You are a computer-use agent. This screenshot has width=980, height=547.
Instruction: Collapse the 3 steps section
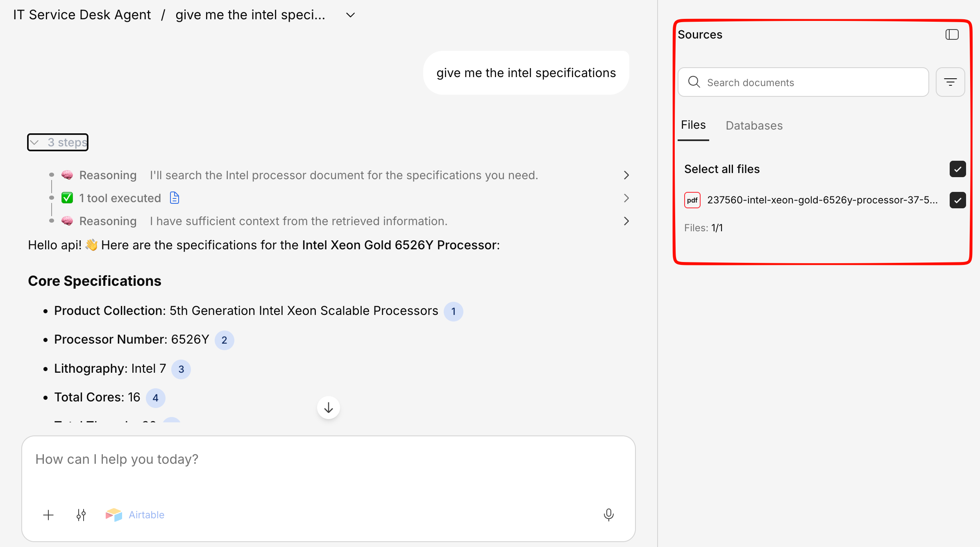pyautogui.click(x=58, y=142)
